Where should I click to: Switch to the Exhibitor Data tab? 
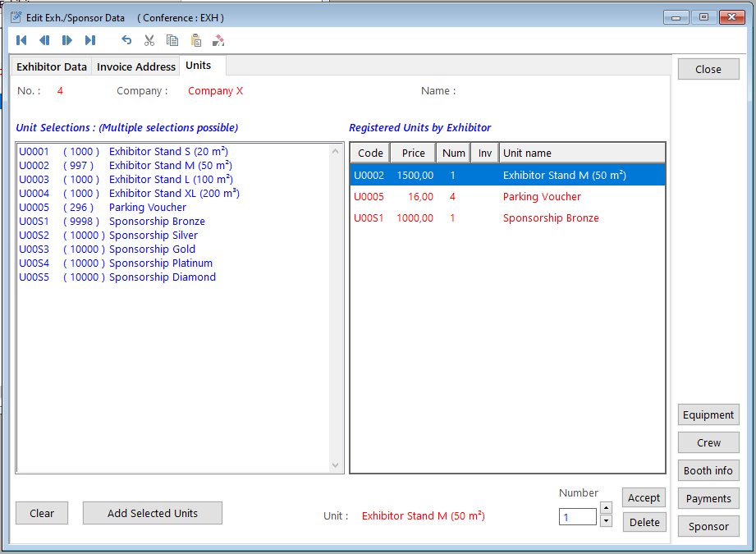coord(52,66)
